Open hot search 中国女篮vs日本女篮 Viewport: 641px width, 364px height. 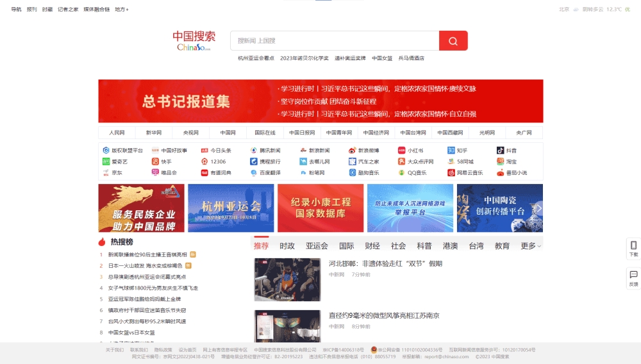coord(131,333)
